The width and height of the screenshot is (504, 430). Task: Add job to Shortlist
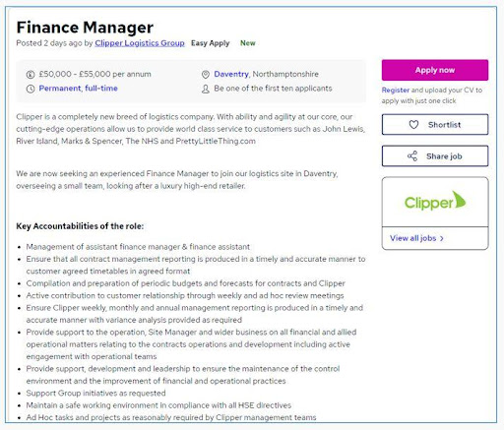click(x=435, y=124)
